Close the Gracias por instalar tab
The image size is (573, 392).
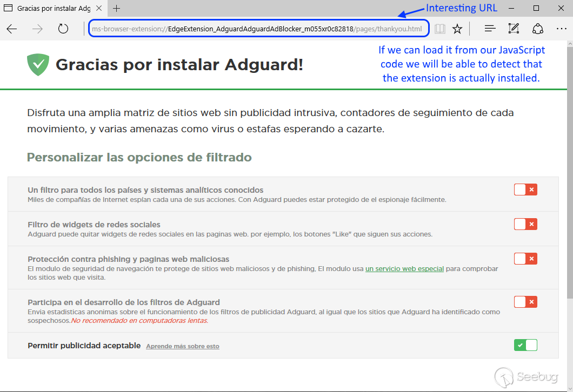coord(99,8)
